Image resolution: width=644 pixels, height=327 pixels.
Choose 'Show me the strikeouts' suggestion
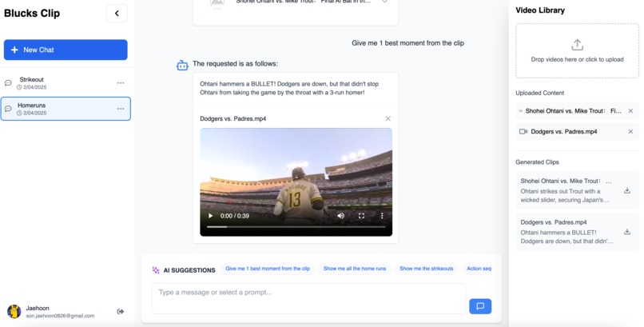pyautogui.click(x=427, y=269)
